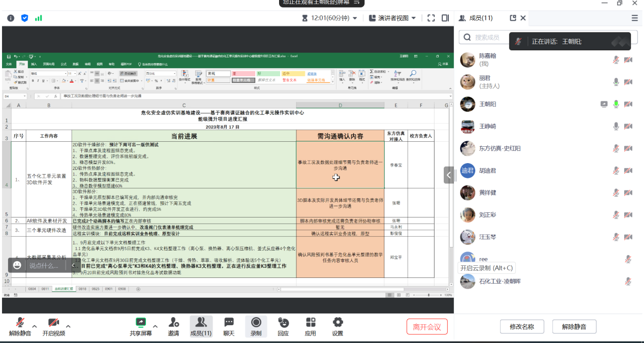The width and height of the screenshot is (644, 343).
Task: Open the Chat (聊天) panel
Action: point(229,326)
